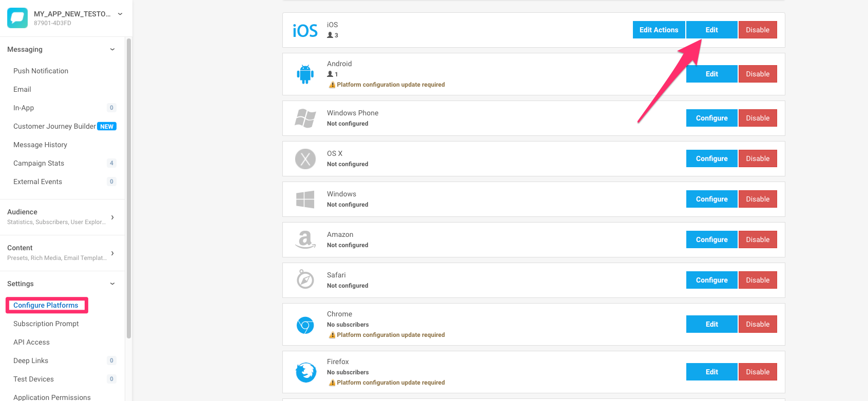Click Edit button for Firefox
This screenshot has width=868, height=401.
pos(711,372)
